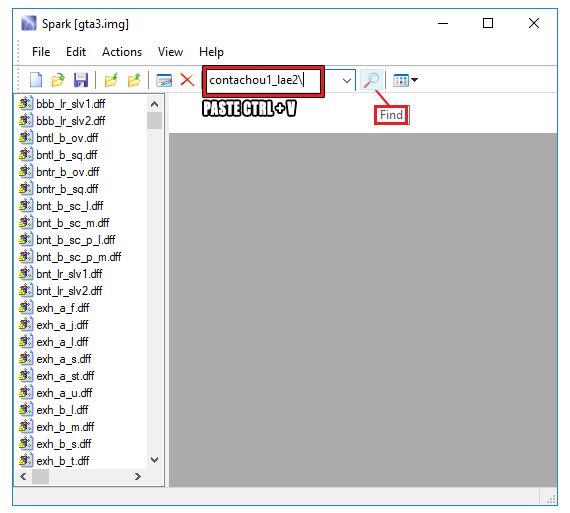Open the File menu
The height and width of the screenshot is (513, 570).
click(41, 52)
